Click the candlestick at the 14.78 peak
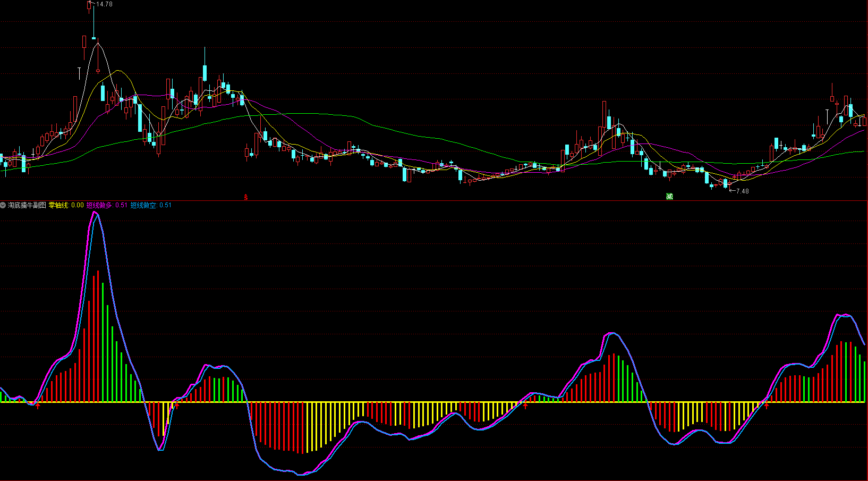Screen dimensions: 868x481 (89, 5)
